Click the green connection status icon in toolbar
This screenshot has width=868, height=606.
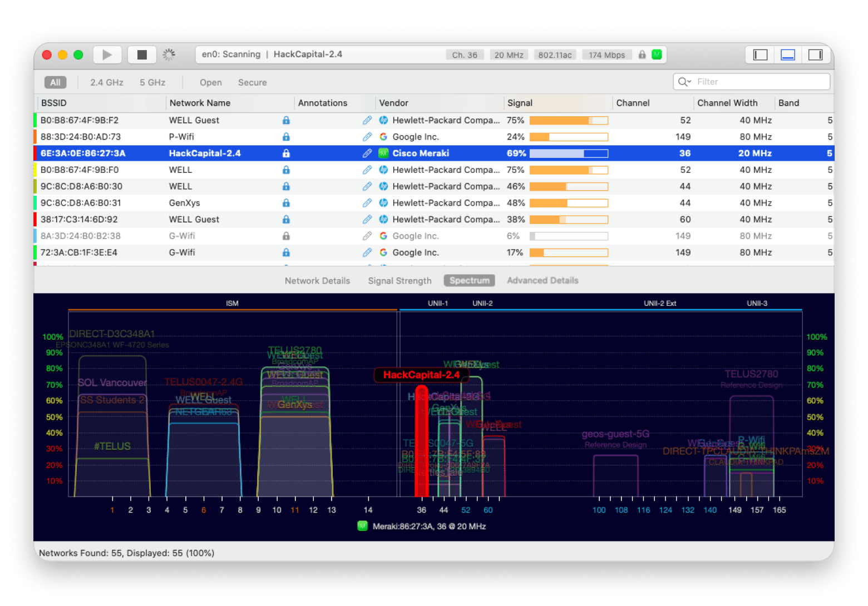click(x=657, y=54)
